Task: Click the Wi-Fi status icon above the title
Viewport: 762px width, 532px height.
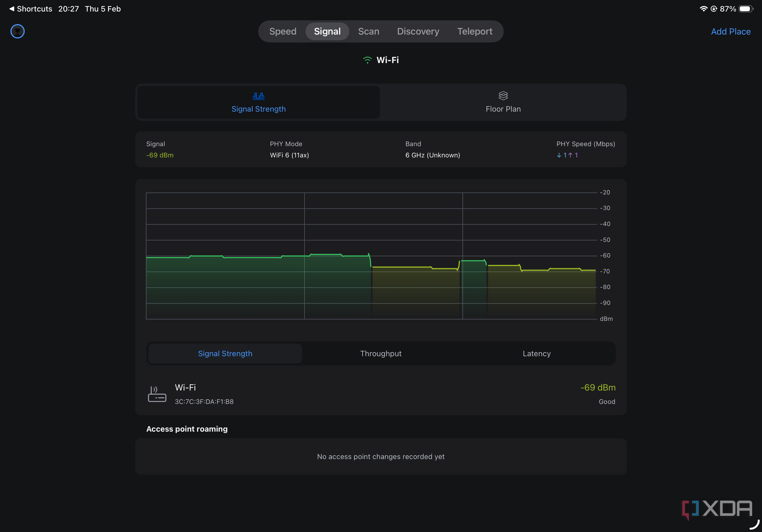Action: [367, 60]
